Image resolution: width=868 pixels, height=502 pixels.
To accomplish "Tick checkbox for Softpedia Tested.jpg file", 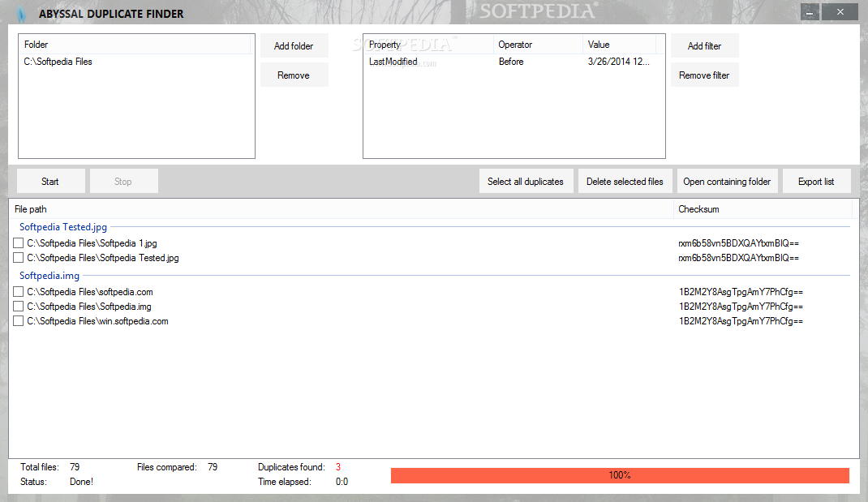I will (19, 258).
